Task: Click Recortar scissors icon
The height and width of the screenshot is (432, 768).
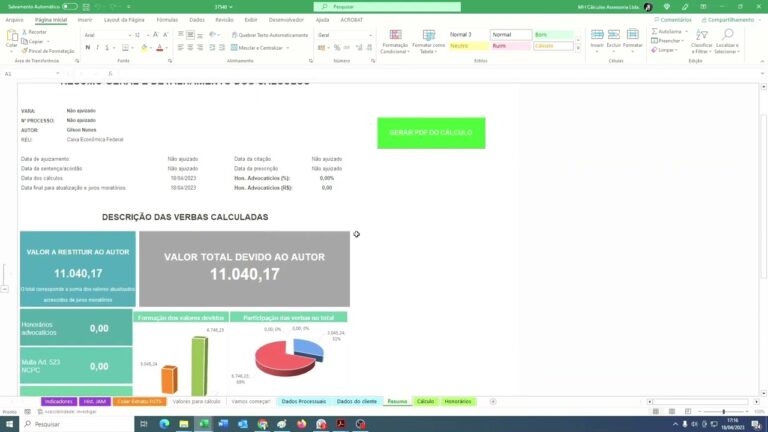Action: tap(24, 32)
